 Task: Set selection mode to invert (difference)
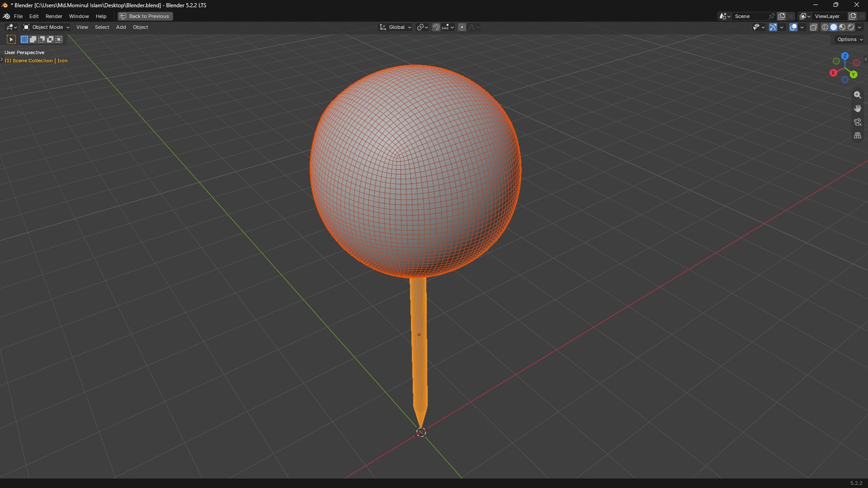point(50,40)
